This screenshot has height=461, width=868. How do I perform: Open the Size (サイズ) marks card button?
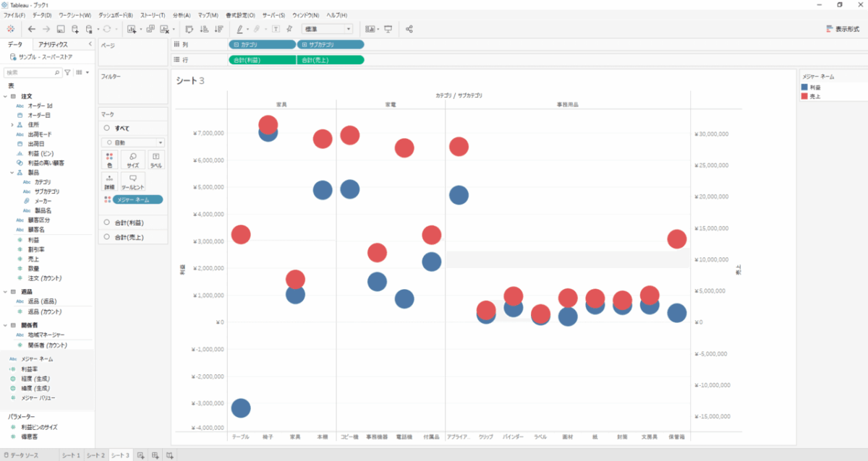133,160
